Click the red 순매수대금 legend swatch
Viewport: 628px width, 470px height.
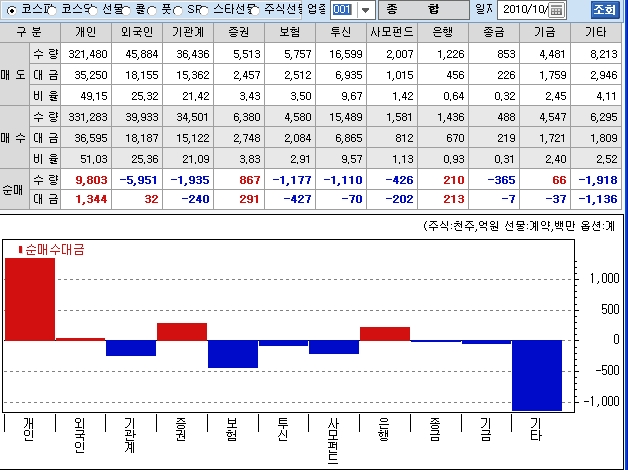point(22,251)
